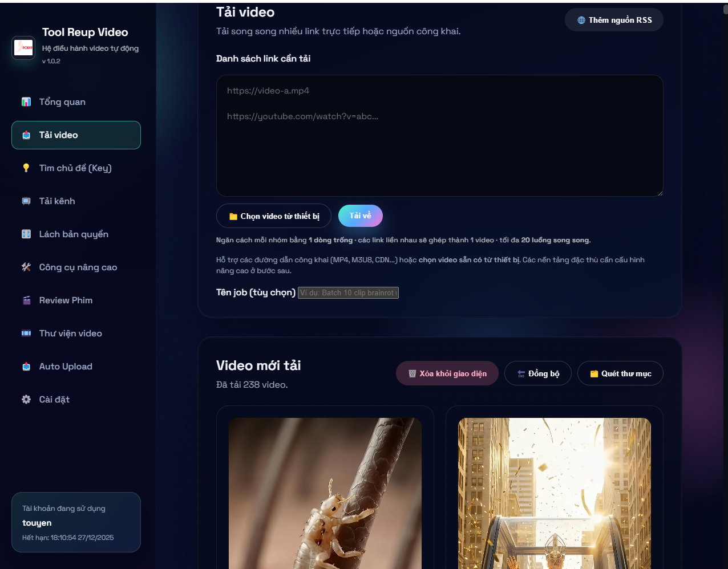Image resolution: width=728 pixels, height=569 pixels.
Task: Click the Tải kênh TV icon
Action: click(26, 201)
